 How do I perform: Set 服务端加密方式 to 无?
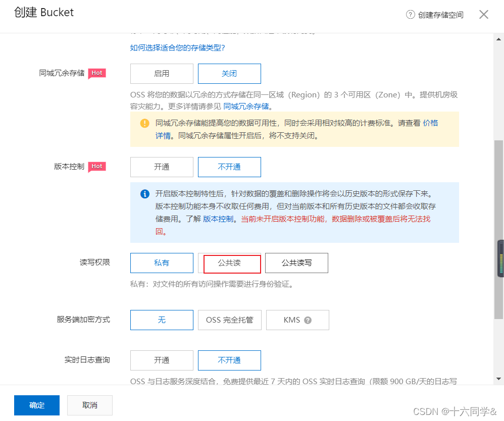point(162,320)
